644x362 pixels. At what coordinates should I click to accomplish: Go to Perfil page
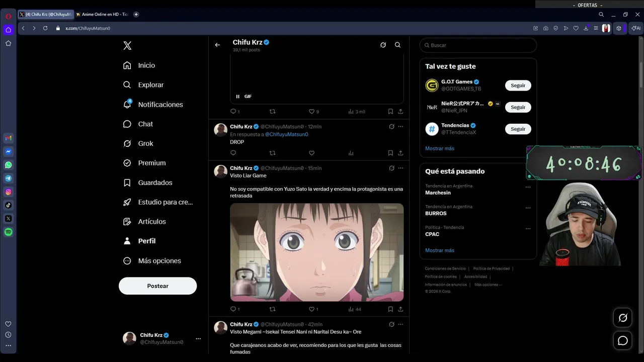click(x=139, y=241)
